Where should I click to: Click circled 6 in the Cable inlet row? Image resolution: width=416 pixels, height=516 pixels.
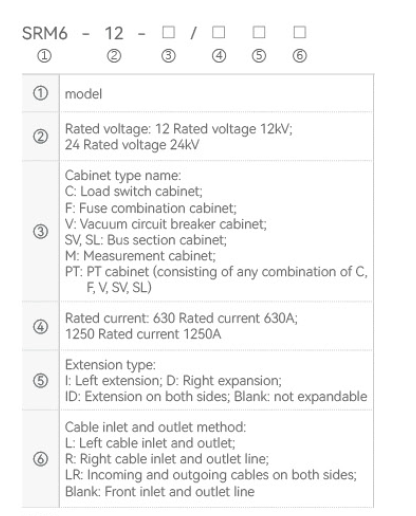coord(41,459)
